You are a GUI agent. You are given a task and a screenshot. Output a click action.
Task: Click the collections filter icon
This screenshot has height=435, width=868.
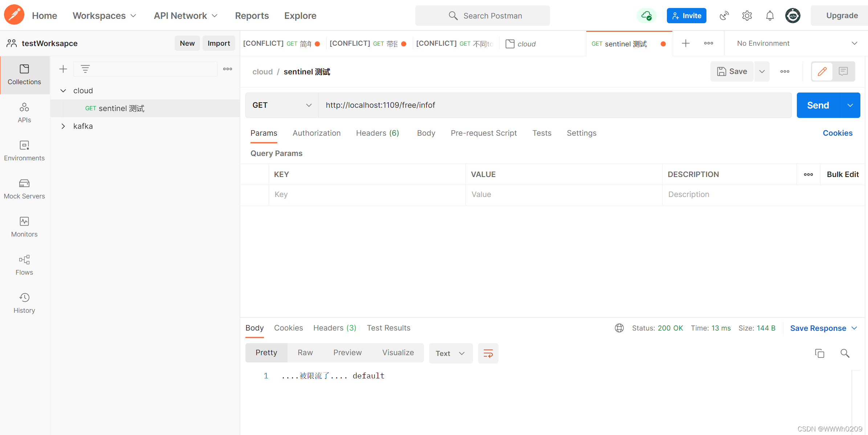[85, 69]
